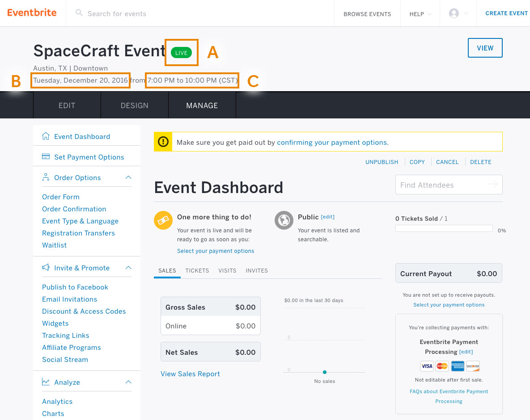This screenshot has height=420, width=530.
Task: Click the Order Options people icon
Action: coord(46,177)
